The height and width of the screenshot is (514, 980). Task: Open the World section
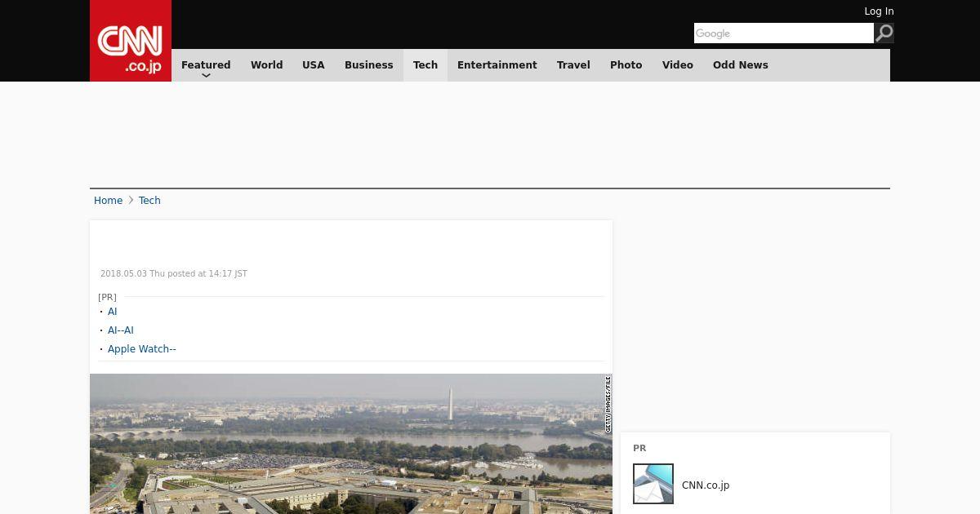[266, 65]
